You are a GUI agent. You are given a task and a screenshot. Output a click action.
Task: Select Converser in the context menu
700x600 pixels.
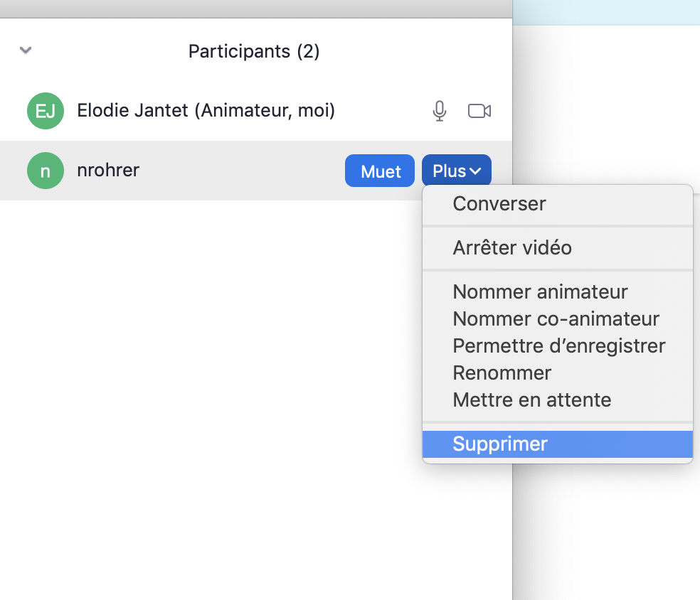(x=499, y=204)
